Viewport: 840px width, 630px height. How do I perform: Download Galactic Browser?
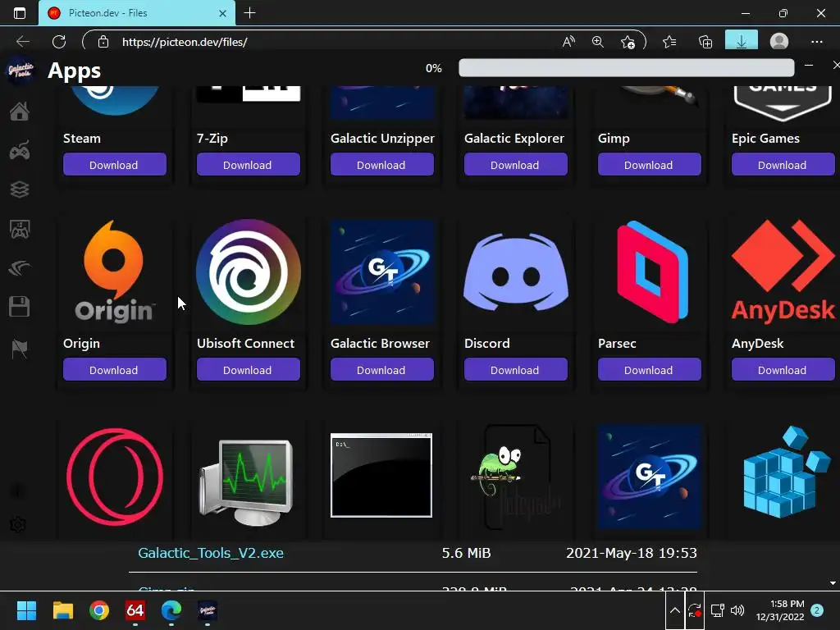(382, 370)
